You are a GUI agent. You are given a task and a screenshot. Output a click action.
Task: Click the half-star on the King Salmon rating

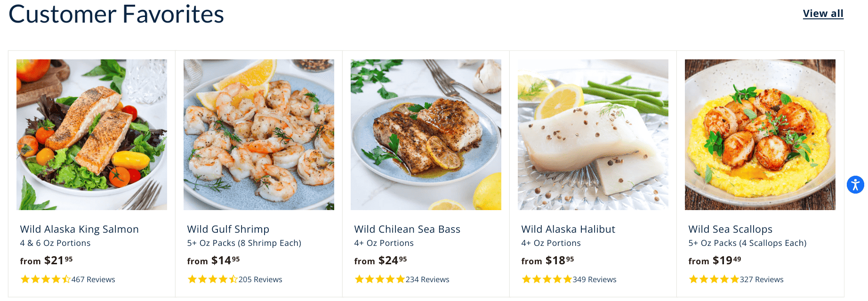65,279
